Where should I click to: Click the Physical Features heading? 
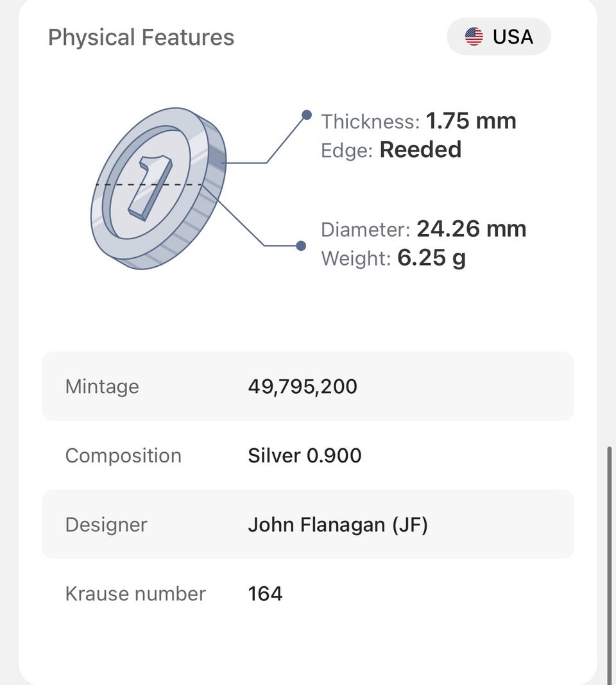(141, 37)
